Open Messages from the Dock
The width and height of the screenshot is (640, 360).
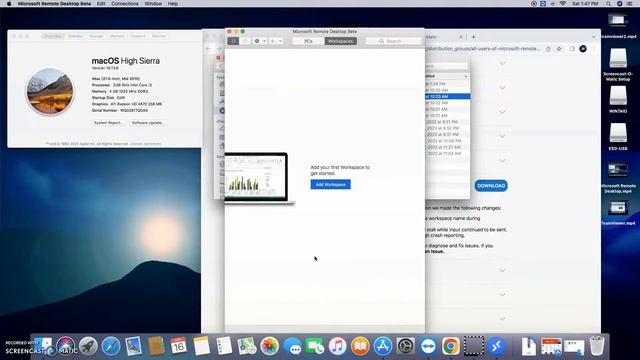[x=292, y=346]
